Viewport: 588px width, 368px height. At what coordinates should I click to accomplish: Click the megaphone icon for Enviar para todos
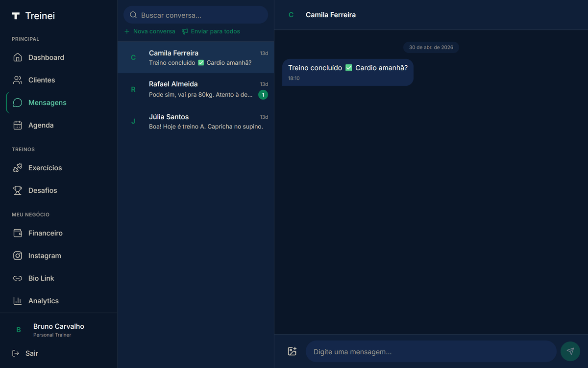pyautogui.click(x=185, y=31)
